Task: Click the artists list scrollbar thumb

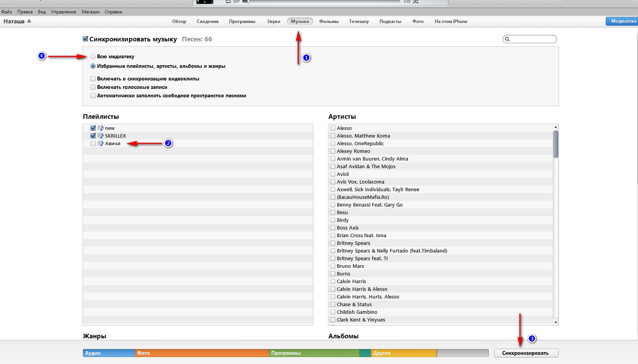Action: (556, 144)
